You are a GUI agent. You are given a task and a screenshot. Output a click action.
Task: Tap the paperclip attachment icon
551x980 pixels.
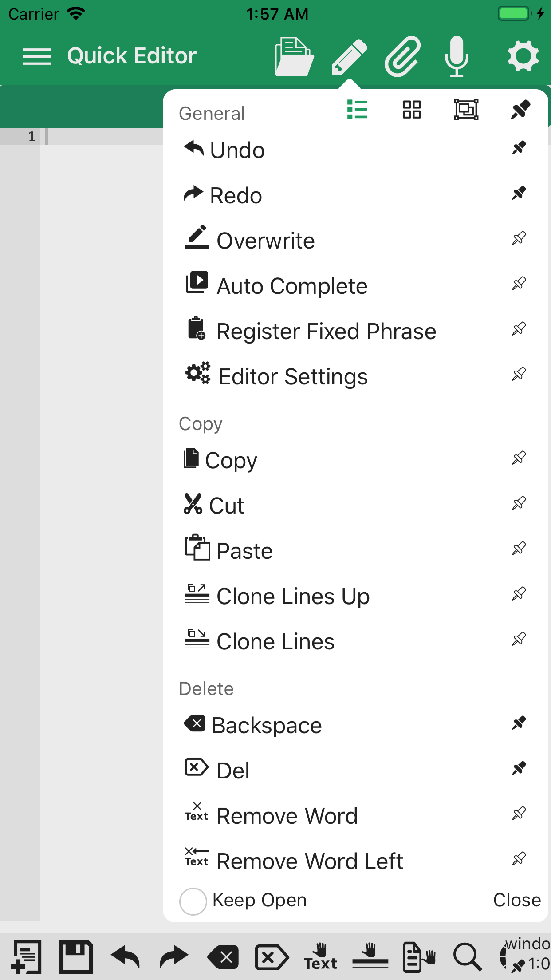pyautogui.click(x=402, y=56)
